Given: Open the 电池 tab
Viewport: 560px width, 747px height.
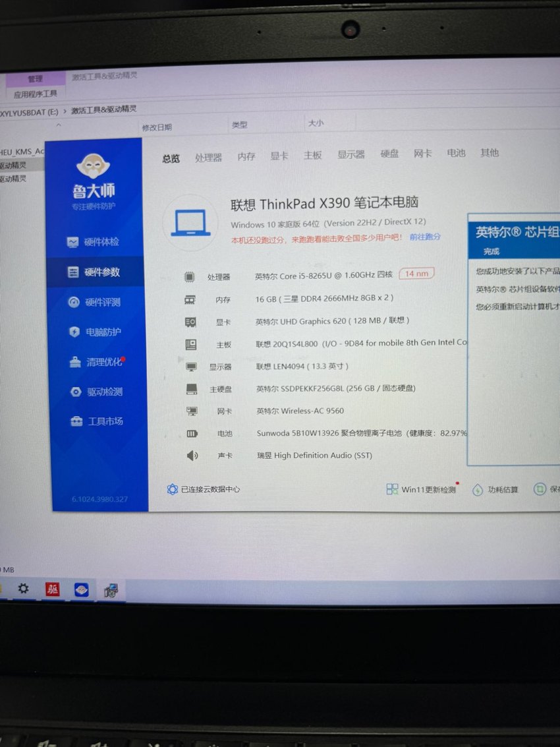Looking at the screenshot, I should click(x=456, y=152).
